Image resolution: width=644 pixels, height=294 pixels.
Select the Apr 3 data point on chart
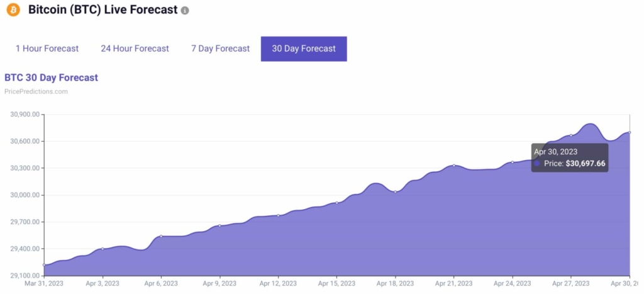pos(103,249)
